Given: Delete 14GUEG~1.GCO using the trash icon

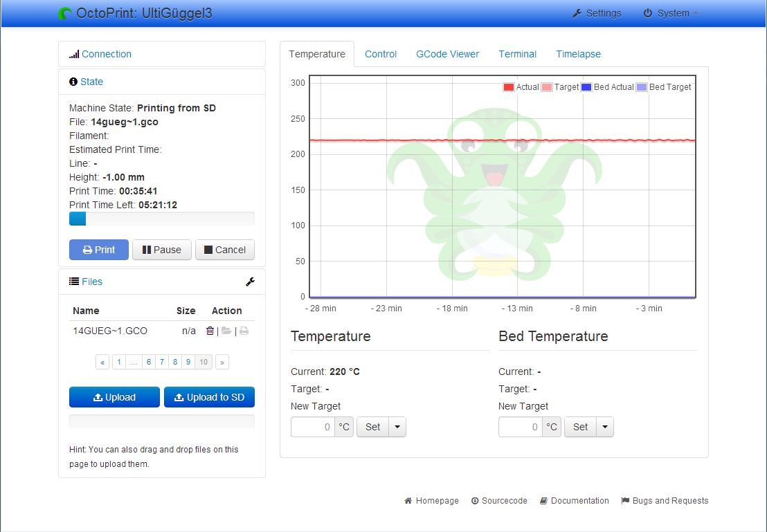Looking at the screenshot, I should (210, 331).
